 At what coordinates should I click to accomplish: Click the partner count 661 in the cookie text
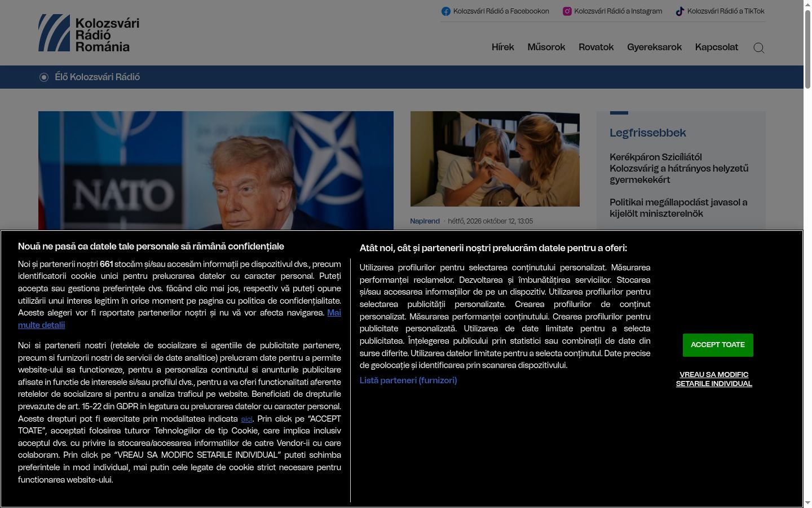tap(107, 264)
